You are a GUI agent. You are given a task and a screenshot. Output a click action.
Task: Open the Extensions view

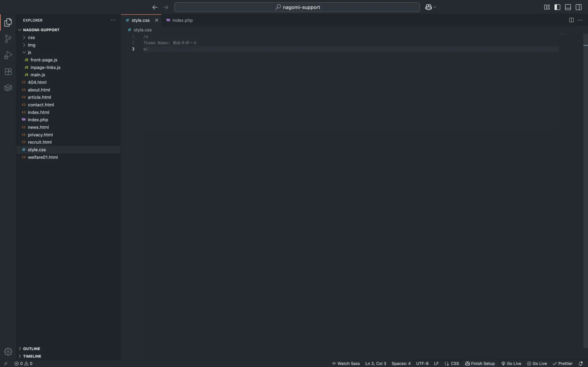tap(8, 72)
